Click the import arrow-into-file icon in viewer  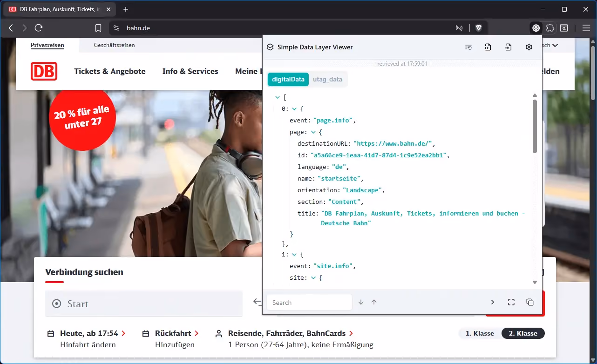508,47
